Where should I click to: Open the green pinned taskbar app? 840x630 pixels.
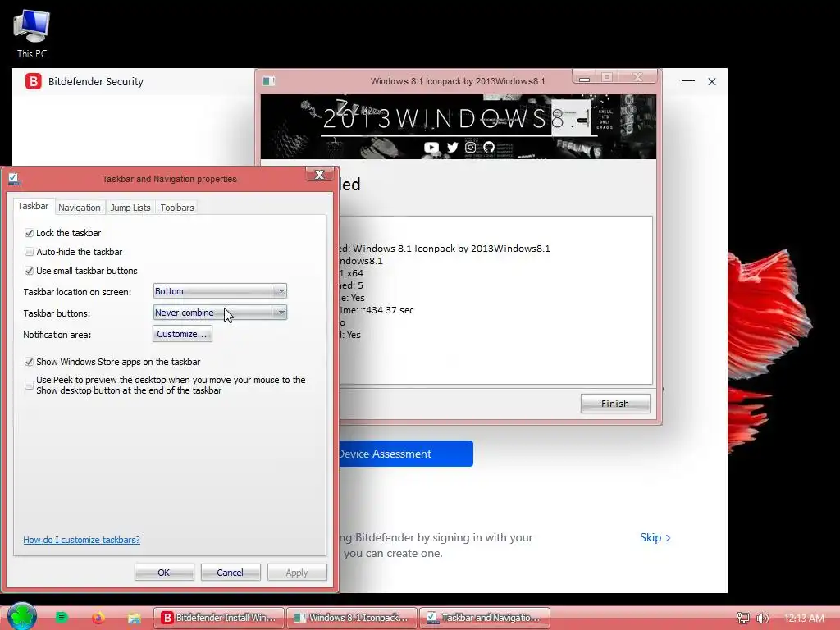(x=62, y=618)
